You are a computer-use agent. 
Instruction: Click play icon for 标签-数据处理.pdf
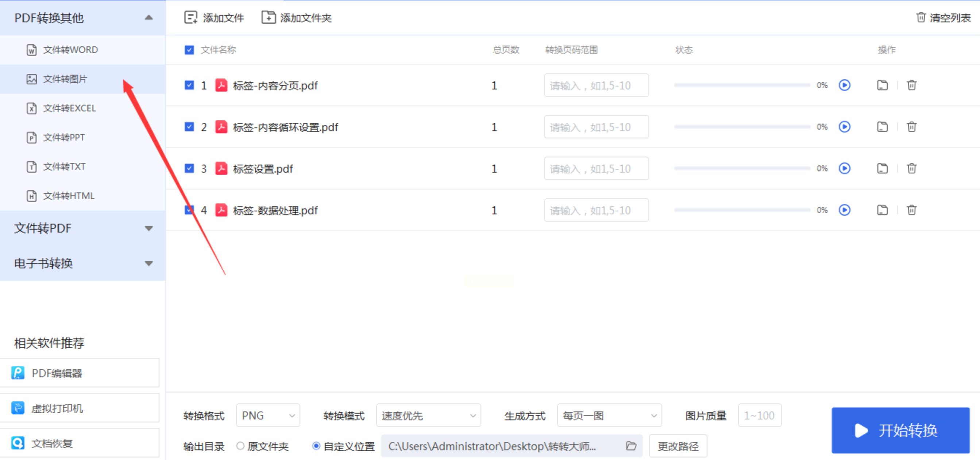point(844,210)
